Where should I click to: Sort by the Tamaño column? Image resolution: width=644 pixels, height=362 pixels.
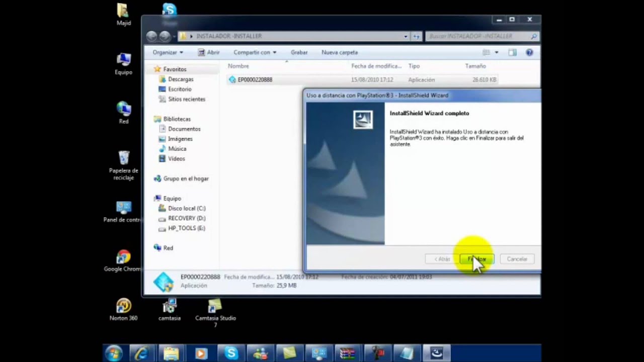475,66
